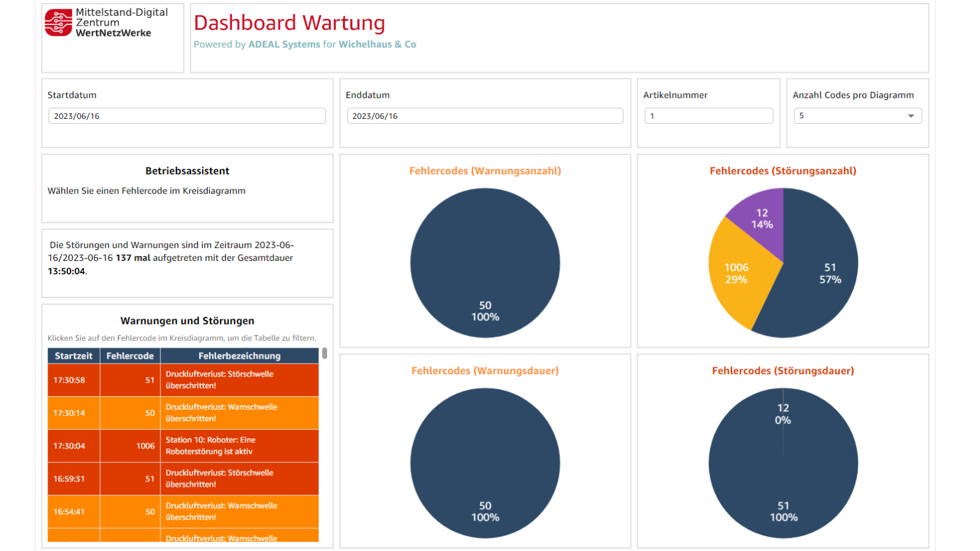The width and height of the screenshot is (980, 551).
Task: Click the table's vertical scrollbar thumb
Action: point(325,353)
